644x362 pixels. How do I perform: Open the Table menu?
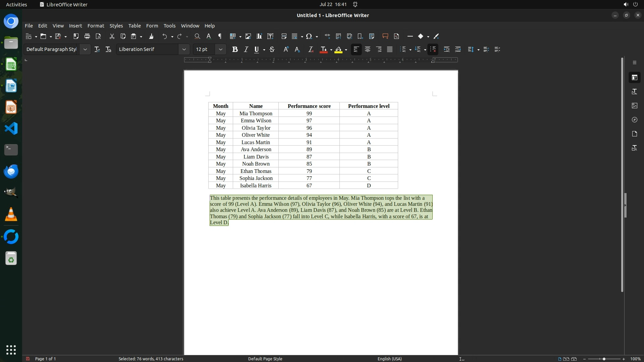[135, 26]
